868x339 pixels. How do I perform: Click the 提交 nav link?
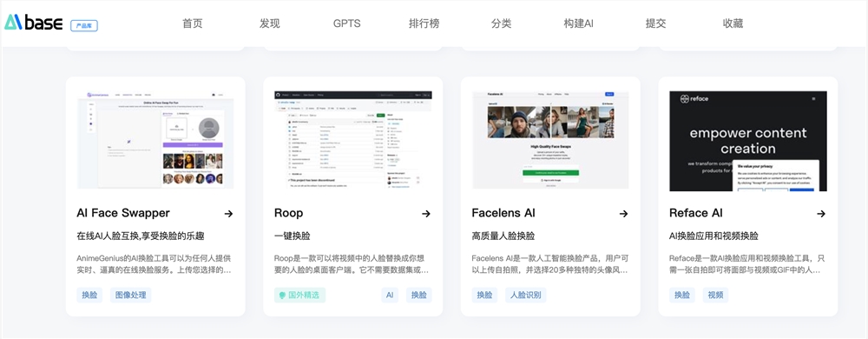[x=655, y=23]
